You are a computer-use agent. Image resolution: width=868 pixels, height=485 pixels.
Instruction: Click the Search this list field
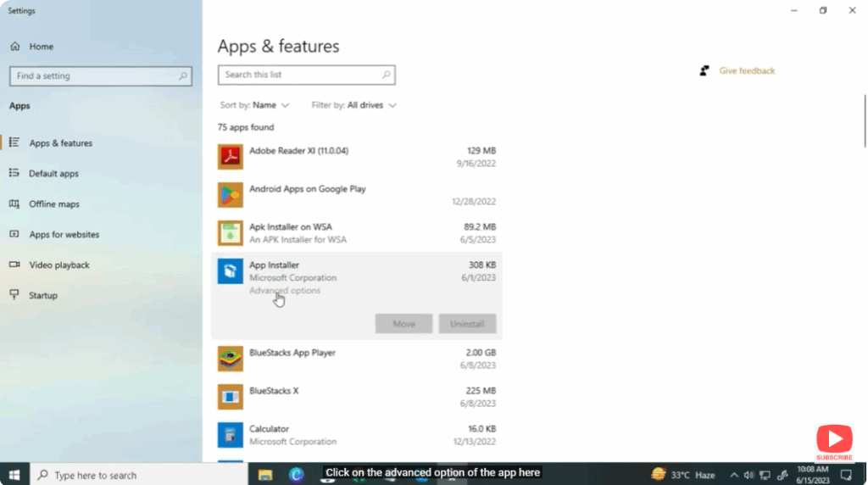click(300, 75)
